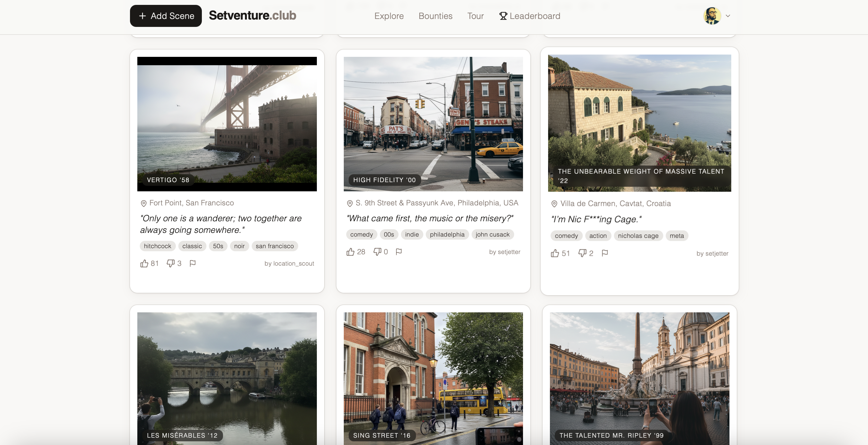868x445 pixels.
Task: Click the plus icon in Add Scene button
Action: tap(142, 16)
